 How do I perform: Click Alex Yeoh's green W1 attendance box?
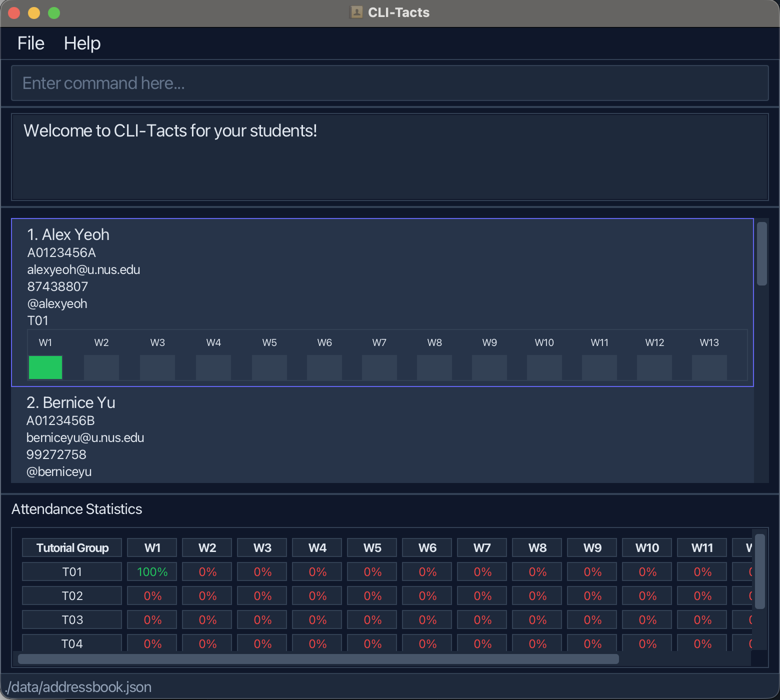click(x=45, y=367)
